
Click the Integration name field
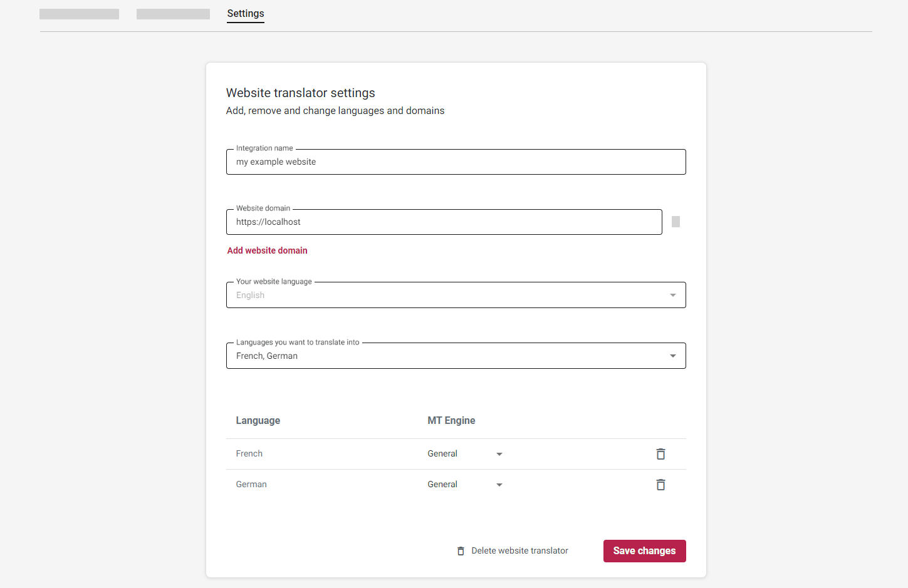coord(456,162)
